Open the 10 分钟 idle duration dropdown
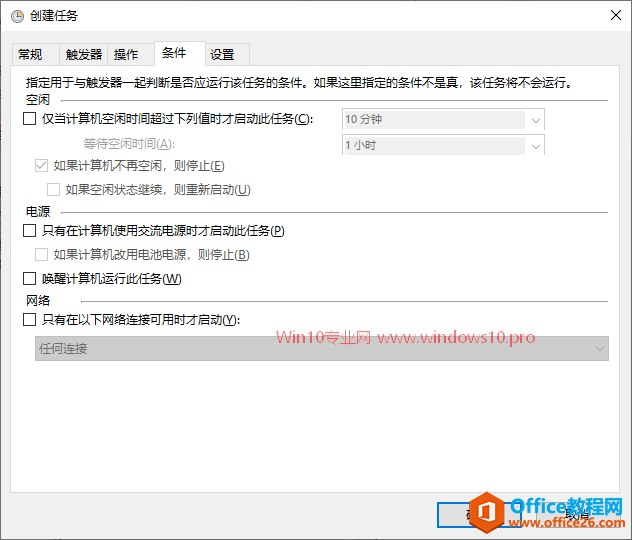This screenshot has width=632, height=540. tap(443, 119)
